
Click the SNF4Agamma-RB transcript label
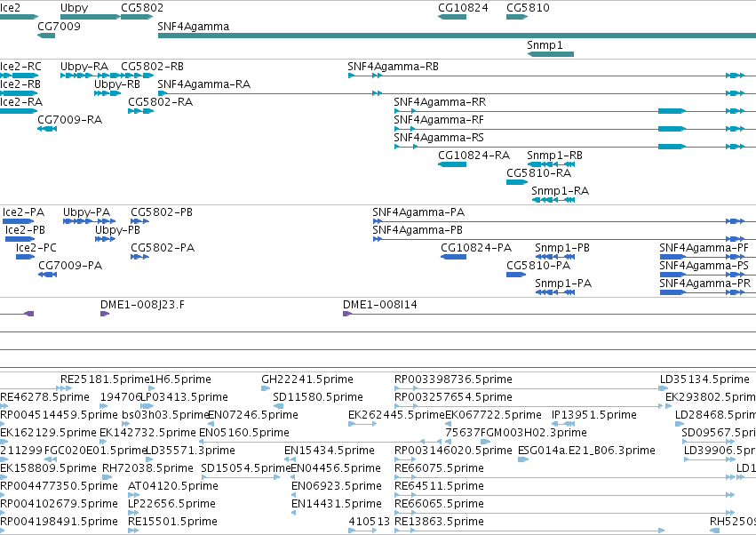pyautogui.click(x=393, y=66)
